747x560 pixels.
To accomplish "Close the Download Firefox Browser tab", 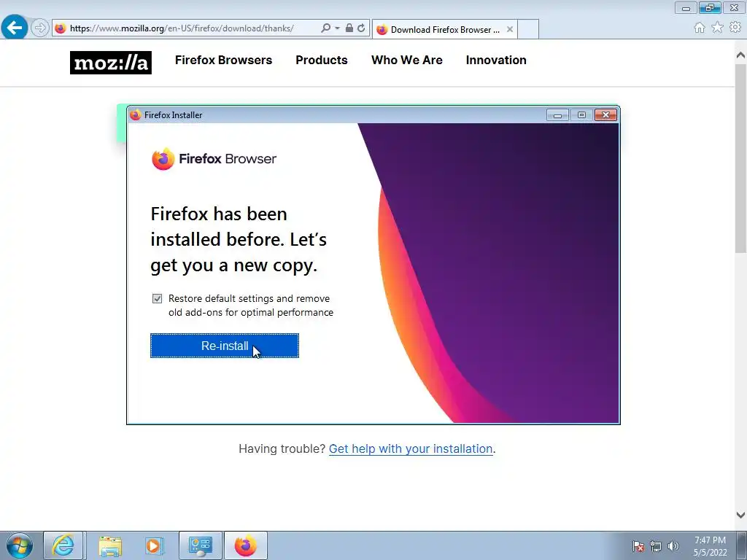I will (x=510, y=29).
